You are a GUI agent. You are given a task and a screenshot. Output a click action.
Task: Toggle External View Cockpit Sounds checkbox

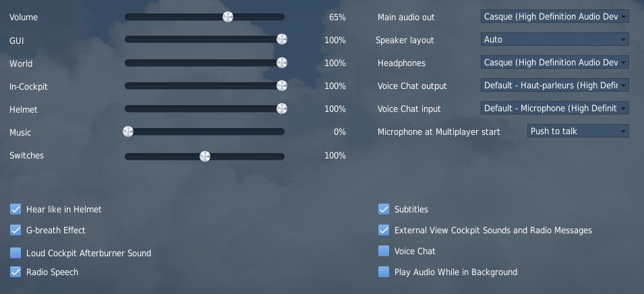[x=384, y=230]
